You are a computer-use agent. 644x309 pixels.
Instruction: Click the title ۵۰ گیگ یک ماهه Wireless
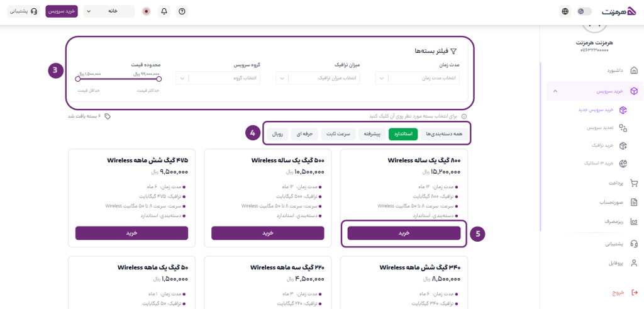click(x=153, y=267)
